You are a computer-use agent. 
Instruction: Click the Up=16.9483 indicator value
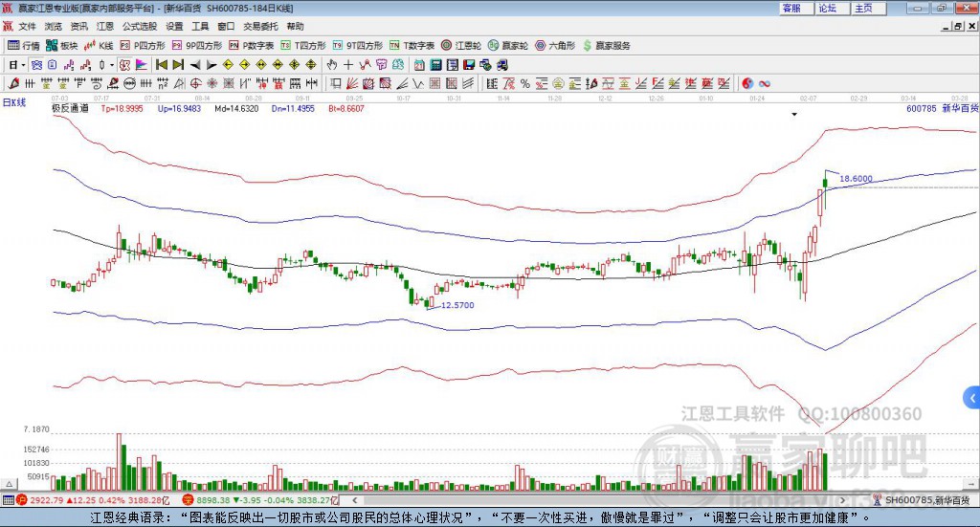tap(179, 109)
